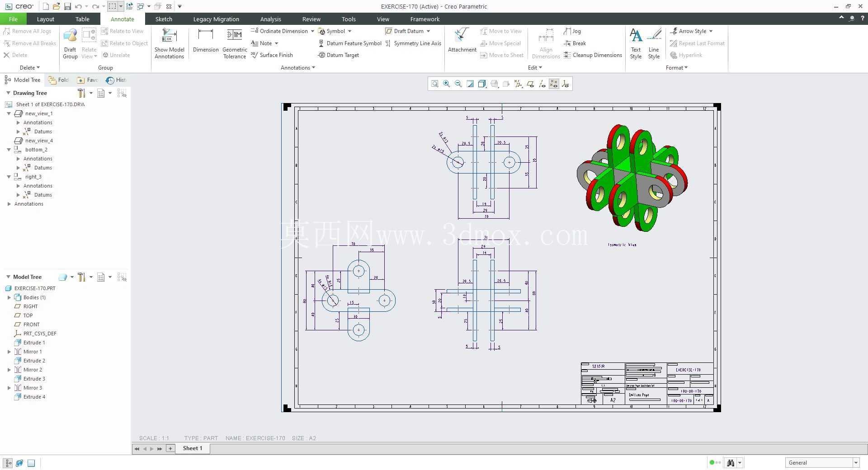Click the Refit view icon
Image resolution: width=868 pixels, height=470 pixels.
point(434,84)
